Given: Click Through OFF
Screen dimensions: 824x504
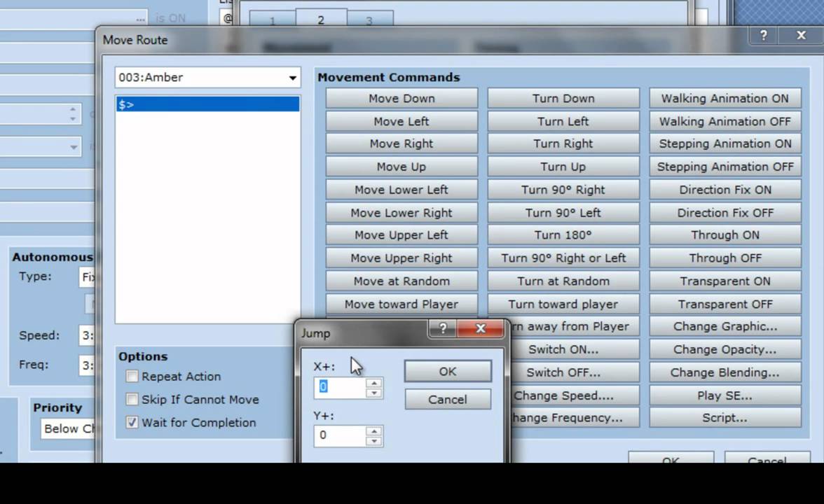Looking at the screenshot, I should pyautogui.click(x=725, y=258).
